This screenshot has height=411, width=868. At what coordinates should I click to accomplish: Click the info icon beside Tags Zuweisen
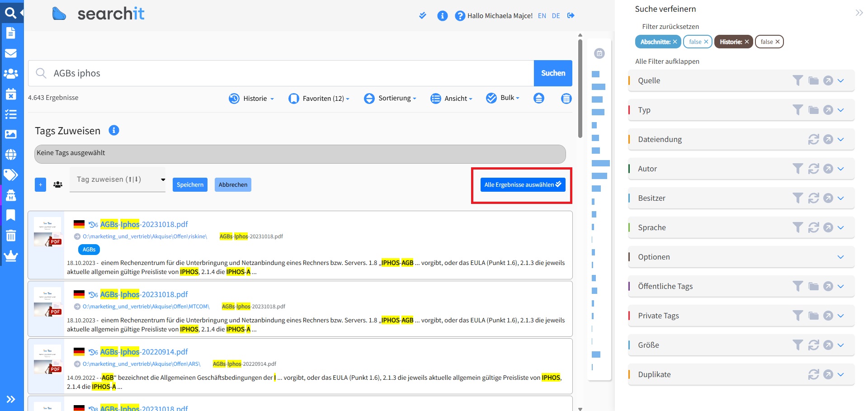(114, 131)
